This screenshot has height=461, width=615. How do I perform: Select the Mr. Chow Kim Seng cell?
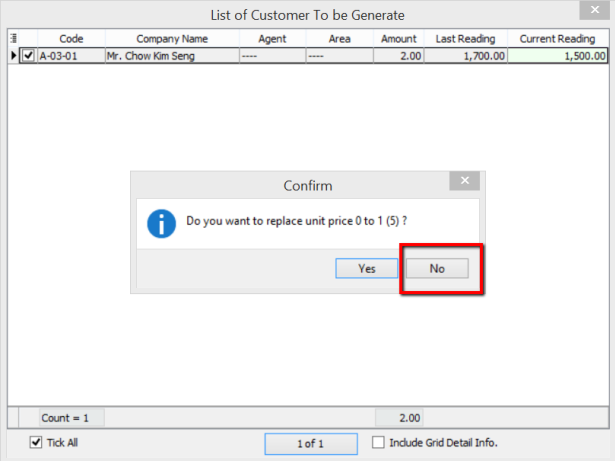(x=171, y=56)
